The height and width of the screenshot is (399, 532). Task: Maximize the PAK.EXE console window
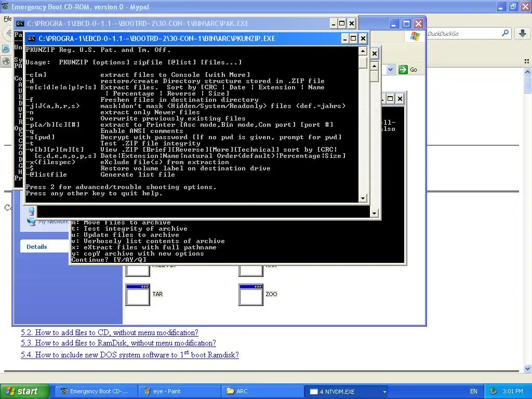click(x=342, y=23)
